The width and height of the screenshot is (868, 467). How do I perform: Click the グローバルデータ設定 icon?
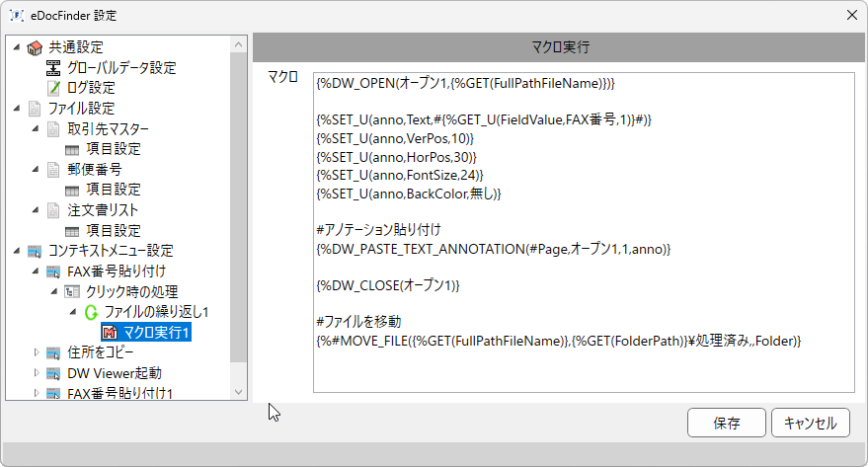point(53,68)
